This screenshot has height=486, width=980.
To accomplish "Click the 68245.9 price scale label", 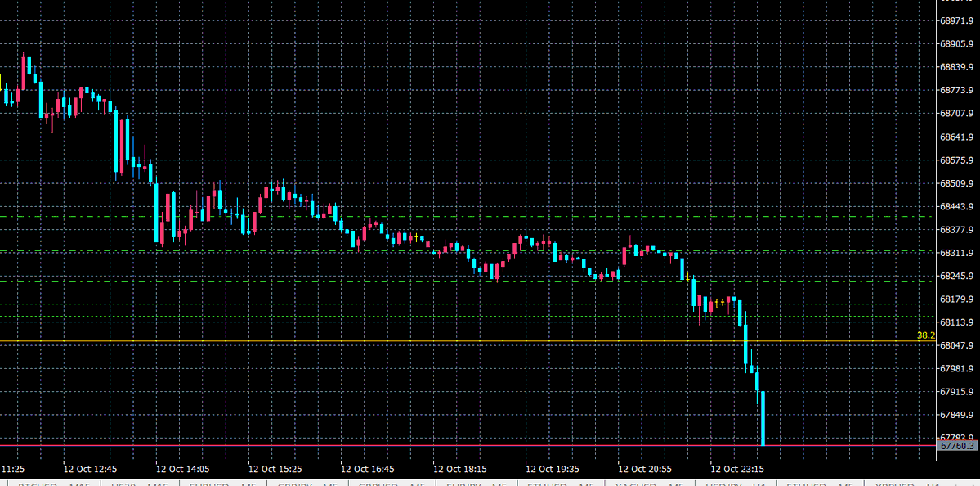I will click(x=957, y=276).
